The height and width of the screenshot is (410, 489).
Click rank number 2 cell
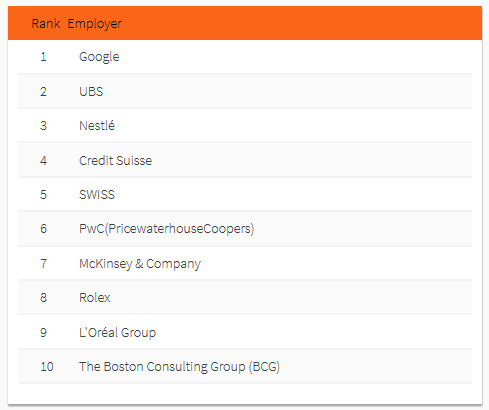click(43, 91)
